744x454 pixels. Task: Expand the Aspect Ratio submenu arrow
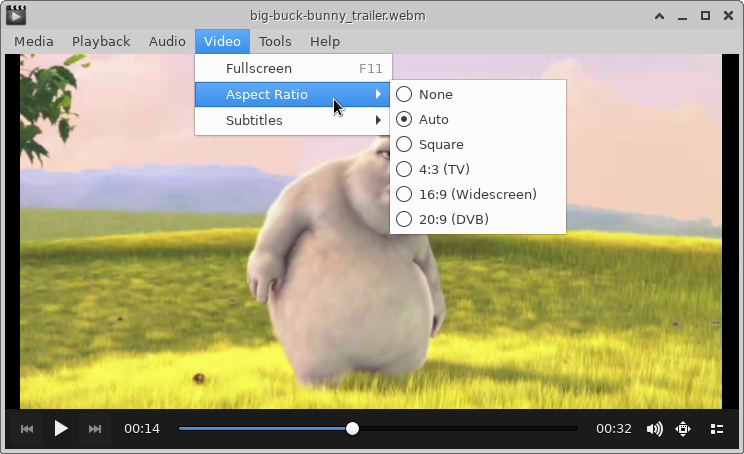click(x=378, y=94)
